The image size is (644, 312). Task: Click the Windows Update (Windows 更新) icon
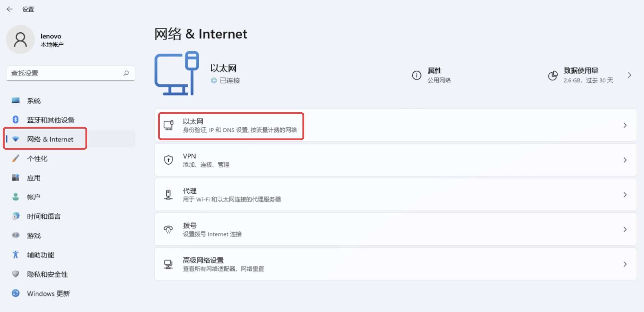(15, 293)
